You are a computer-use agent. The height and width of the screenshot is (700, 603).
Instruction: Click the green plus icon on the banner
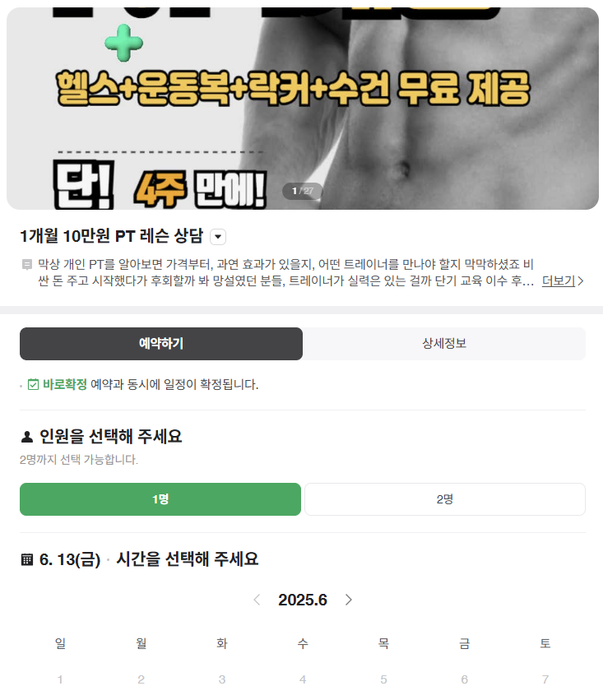click(123, 43)
